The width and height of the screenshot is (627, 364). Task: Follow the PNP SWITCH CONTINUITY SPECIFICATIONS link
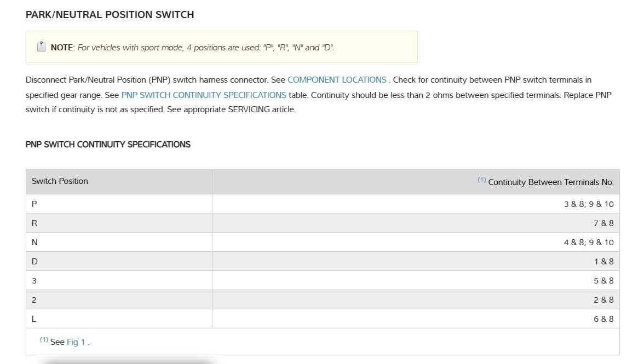pos(204,95)
